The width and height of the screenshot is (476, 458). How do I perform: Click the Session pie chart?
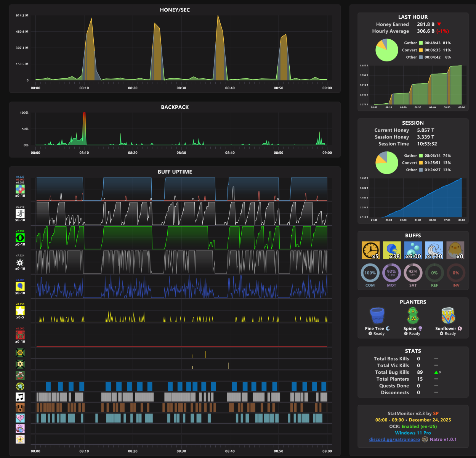click(x=387, y=162)
